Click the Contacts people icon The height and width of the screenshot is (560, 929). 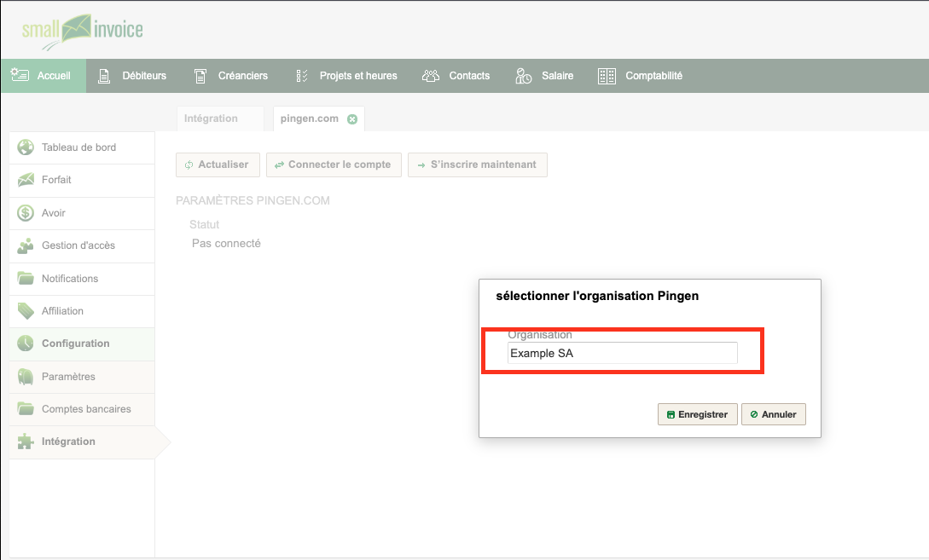point(431,76)
